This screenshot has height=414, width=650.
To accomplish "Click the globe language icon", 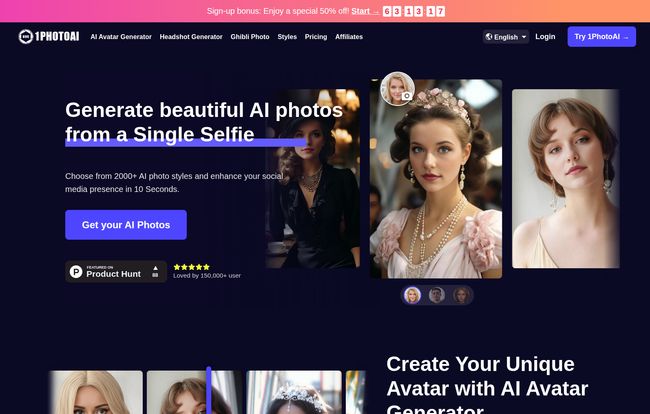I will (x=489, y=37).
